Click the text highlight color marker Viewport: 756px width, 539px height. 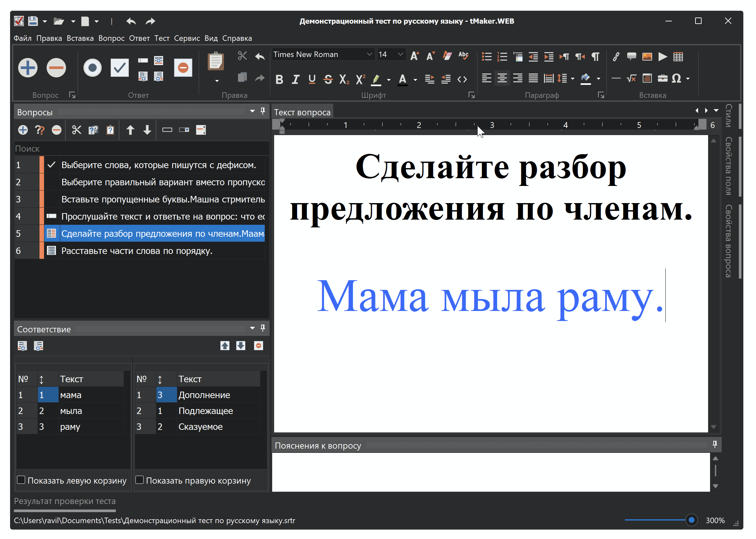point(376,79)
